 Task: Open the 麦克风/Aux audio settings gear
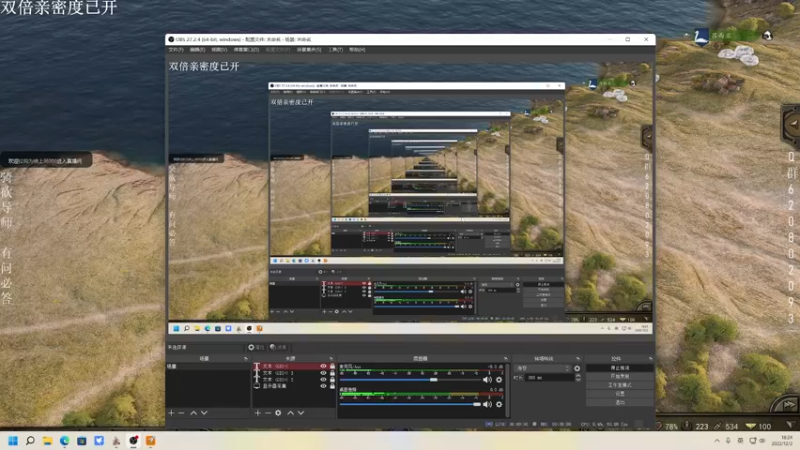coord(499,380)
